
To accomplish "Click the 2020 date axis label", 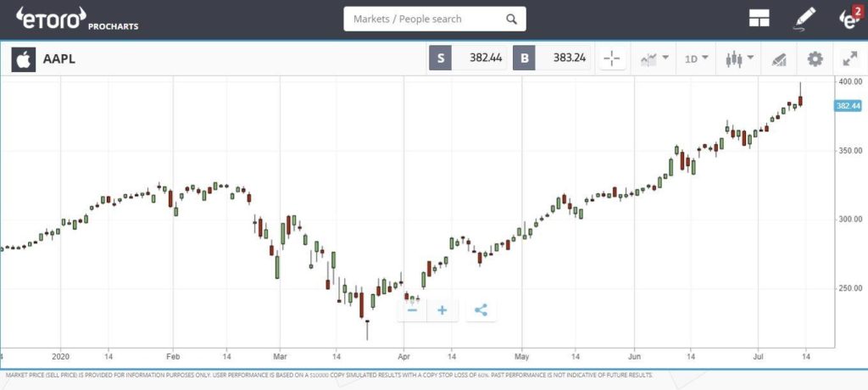I will pos(60,357).
